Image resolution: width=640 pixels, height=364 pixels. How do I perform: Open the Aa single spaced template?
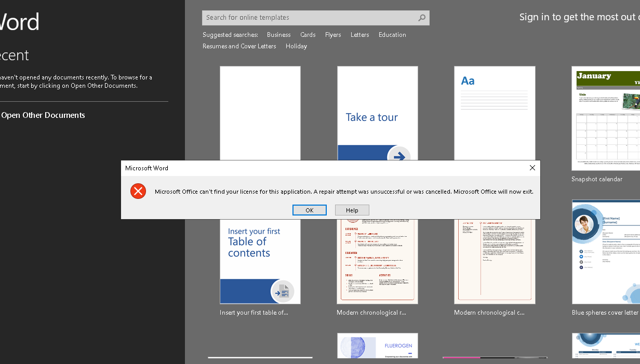[x=495, y=113]
